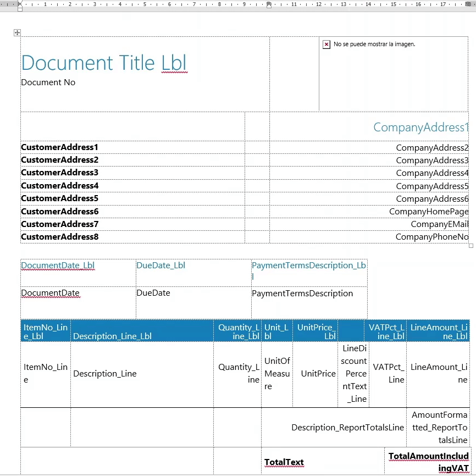Click the table move handle icon
476x476 pixels.
click(x=17, y=33)
